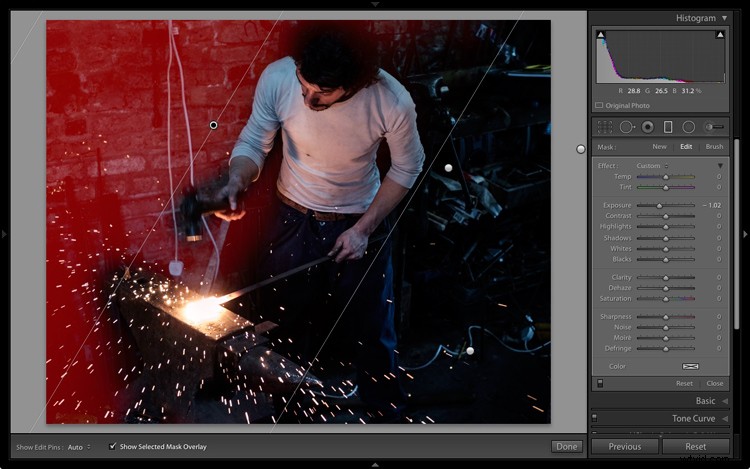The image size is (750, 469).
Task: Switch mask mode to New
Action: point(659,147)
